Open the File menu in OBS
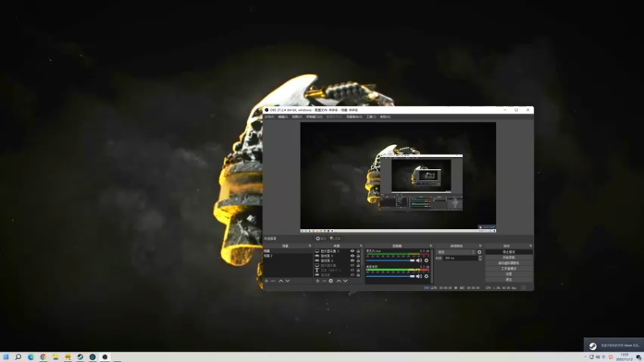This screenshot has height=362, width=644. click(x=270, y=117)
